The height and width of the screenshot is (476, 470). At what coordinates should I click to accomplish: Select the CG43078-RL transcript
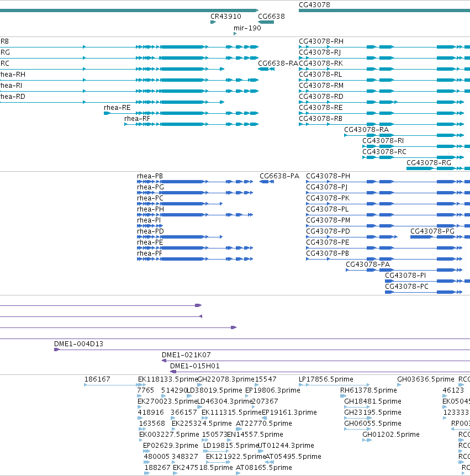(320, 75)
